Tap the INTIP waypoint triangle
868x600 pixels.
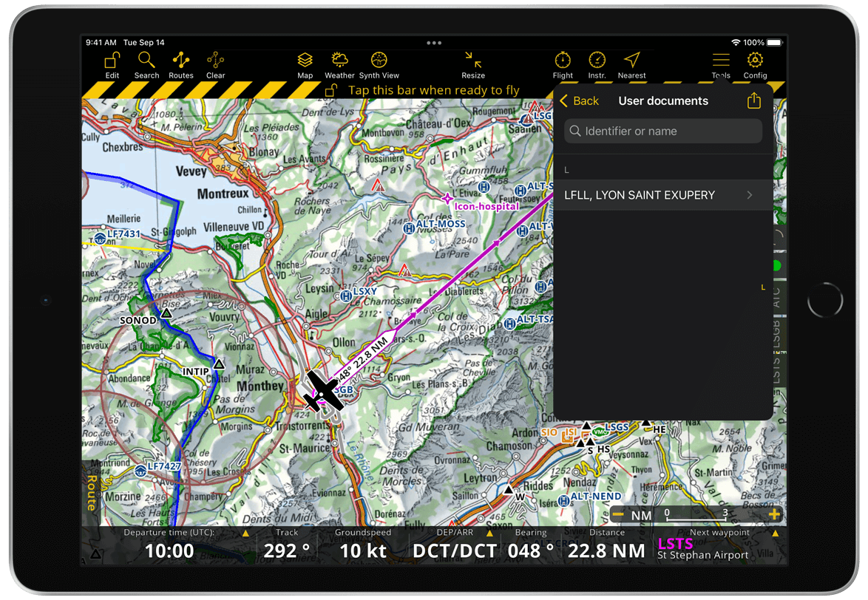click(x=219, y=364)
